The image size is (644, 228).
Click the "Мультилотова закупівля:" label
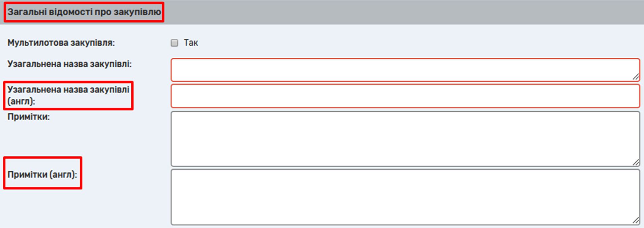point(61,43)
